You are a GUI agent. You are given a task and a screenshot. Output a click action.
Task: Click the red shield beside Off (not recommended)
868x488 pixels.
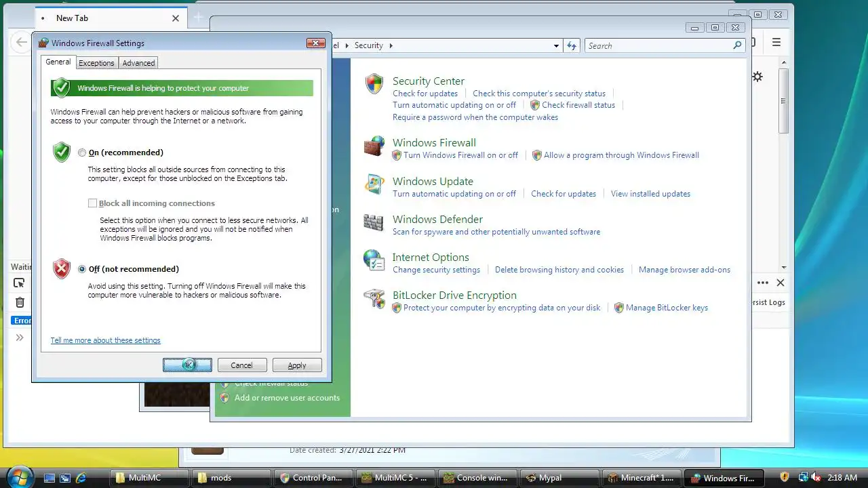click(62, 268)
